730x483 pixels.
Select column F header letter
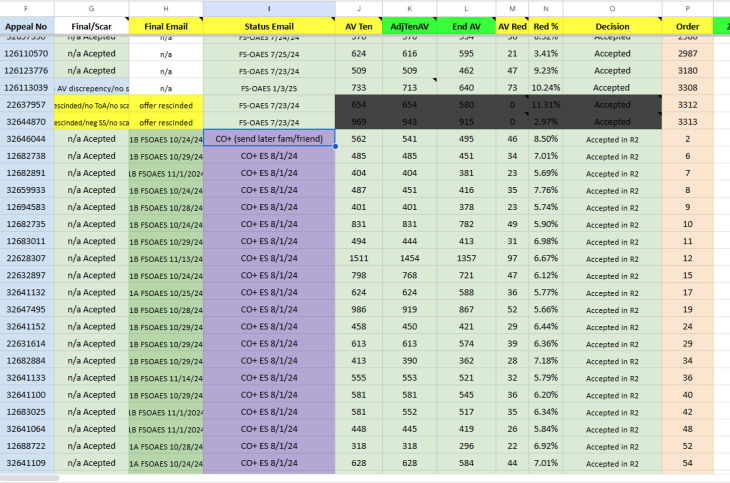(x=26, y=7)
